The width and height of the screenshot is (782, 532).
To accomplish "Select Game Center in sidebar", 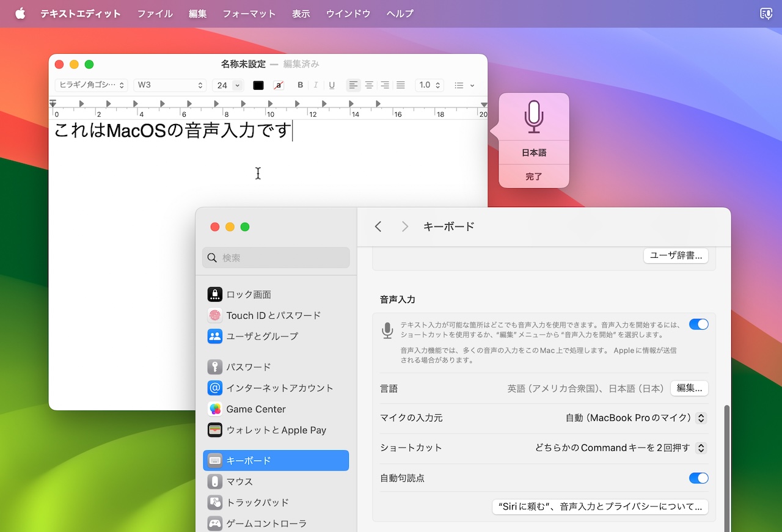I will (276, 409).
